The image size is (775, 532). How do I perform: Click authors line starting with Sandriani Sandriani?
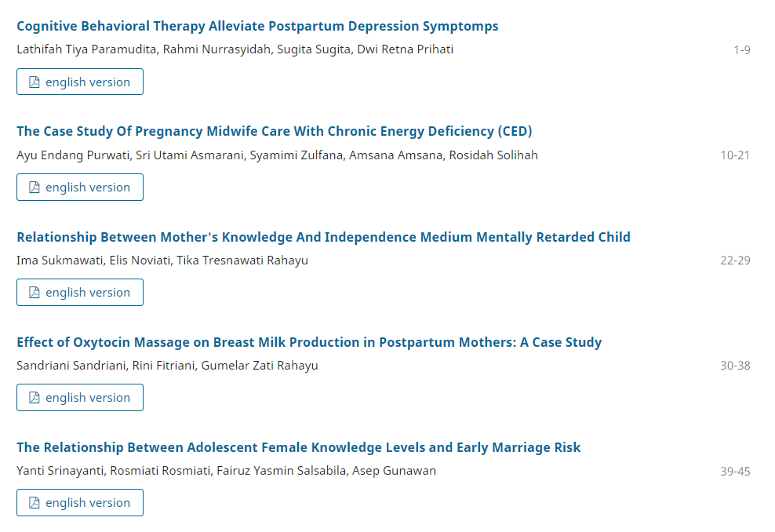[x=167, y=365]
